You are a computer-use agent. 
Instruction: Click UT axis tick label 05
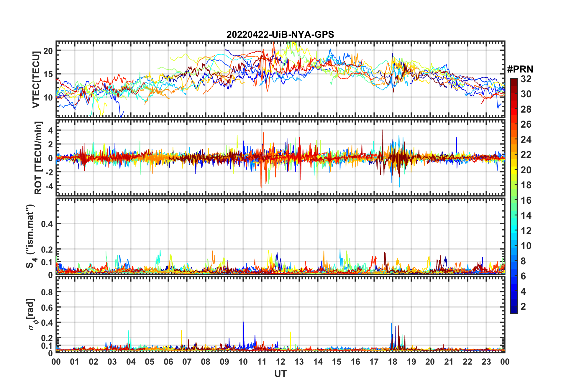(150, 362)
